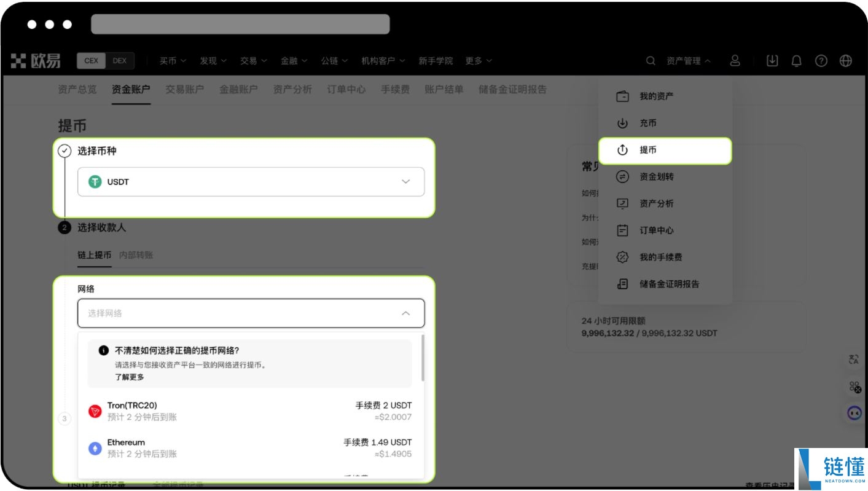This screenshot has width=868, height=491.
Task: Click the 我的手续费 icon
Action: 622,257
